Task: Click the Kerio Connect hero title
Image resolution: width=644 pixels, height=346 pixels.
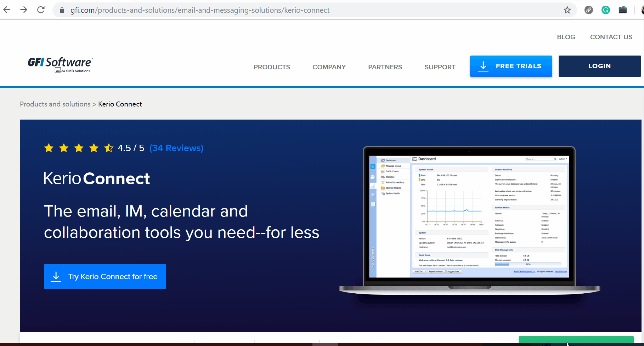Action: tap(97, 179)
